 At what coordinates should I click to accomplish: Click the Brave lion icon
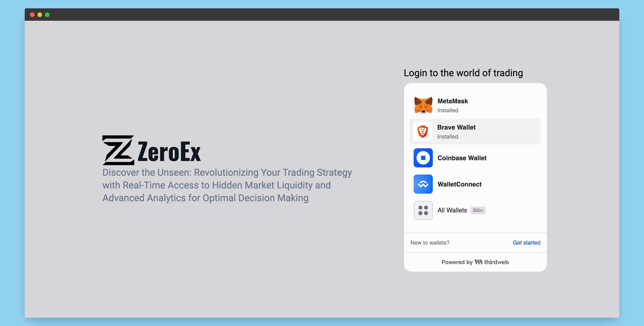pos(422,132)
